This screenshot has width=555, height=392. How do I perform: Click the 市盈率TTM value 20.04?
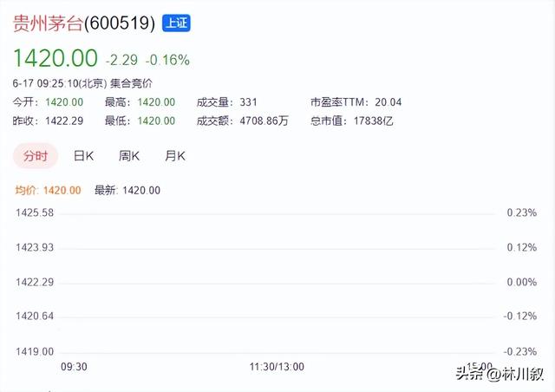pyautogui.click(x=388, y=102)
